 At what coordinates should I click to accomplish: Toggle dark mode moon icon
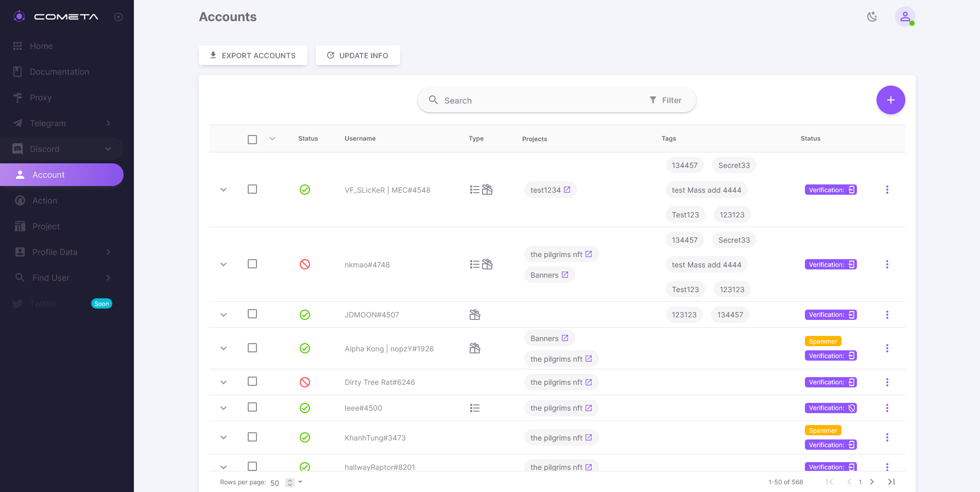[872, 16]
